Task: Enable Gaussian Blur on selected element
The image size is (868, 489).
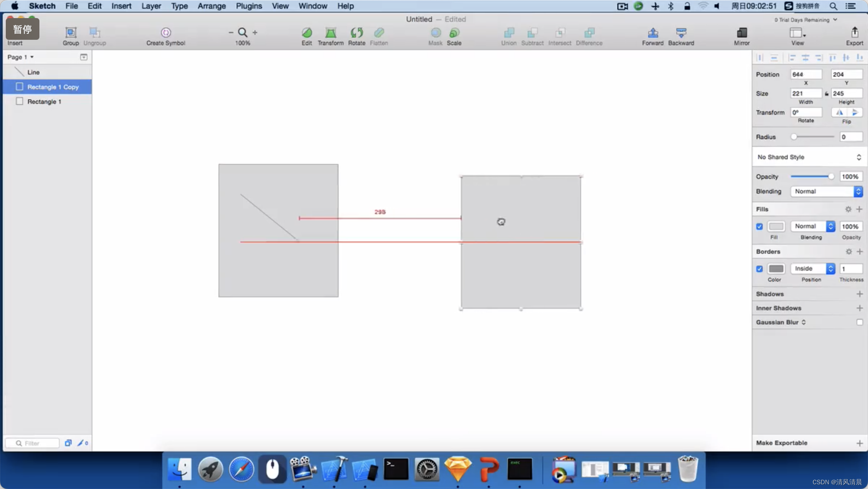Action: click(860, 322)
